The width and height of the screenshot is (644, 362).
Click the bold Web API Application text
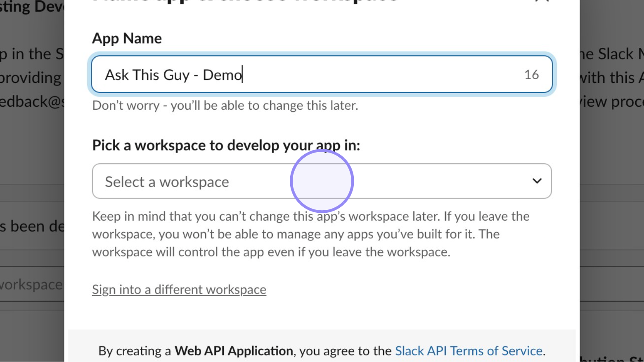[234, 351]
